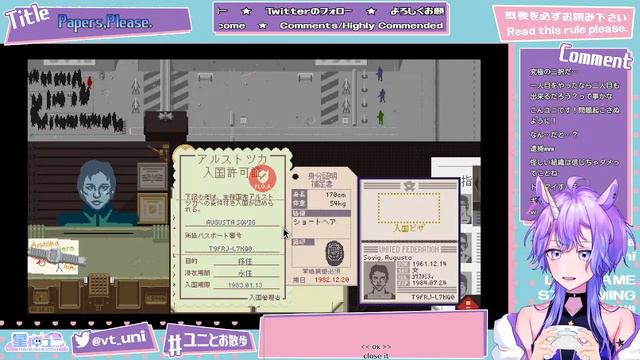Click the comment about 怪しい組織

pos(575,167)
